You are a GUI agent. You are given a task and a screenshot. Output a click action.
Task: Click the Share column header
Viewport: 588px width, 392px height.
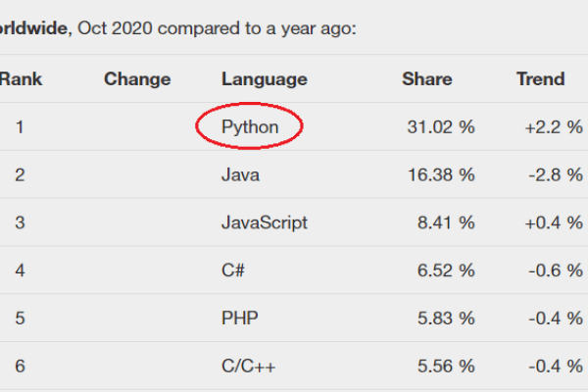click(x=426, y=79)
